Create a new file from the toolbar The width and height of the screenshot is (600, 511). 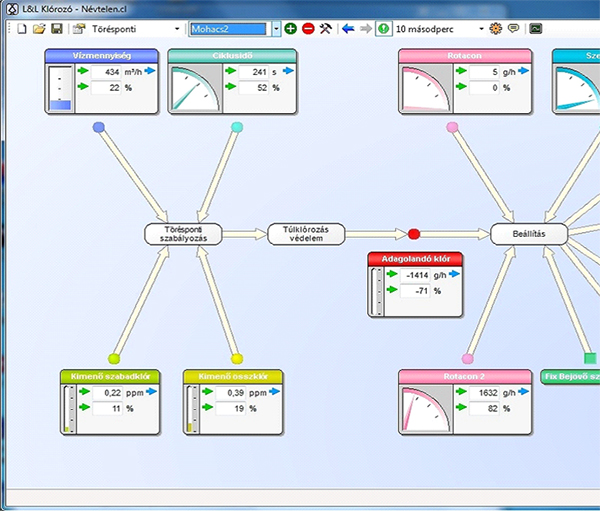coord(22,29)
